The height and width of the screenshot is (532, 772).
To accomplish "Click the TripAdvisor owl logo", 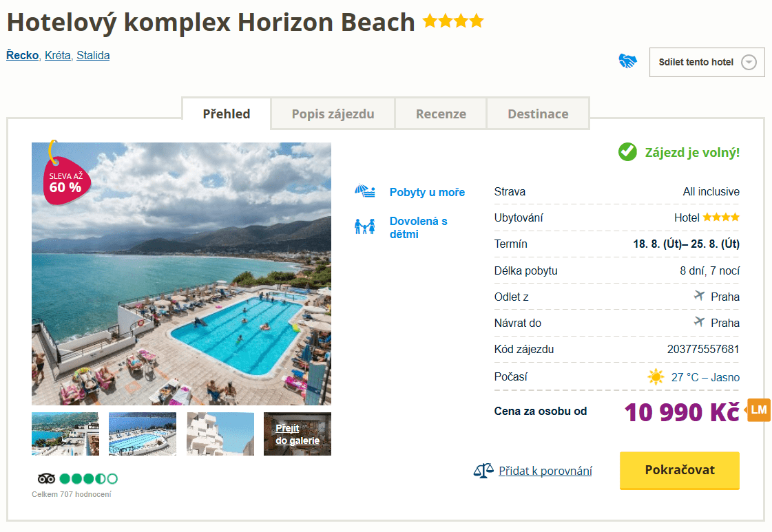I will pyautogui.click(x=46, y=478).
